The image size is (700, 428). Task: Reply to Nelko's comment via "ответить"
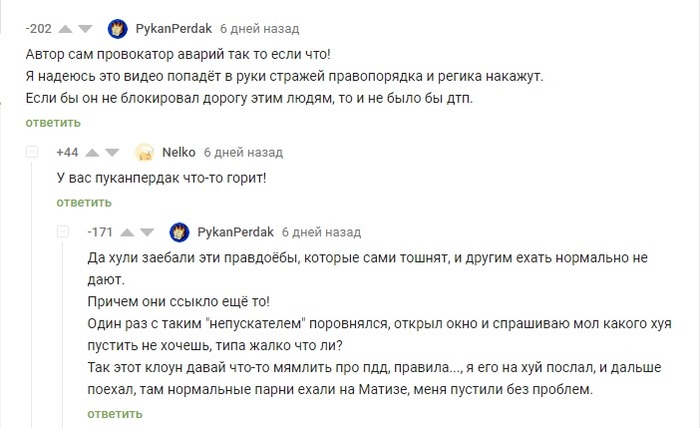click(84, 202)
